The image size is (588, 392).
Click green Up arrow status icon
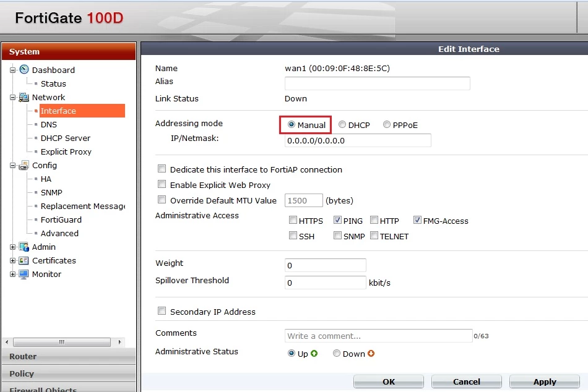(314, 354)
